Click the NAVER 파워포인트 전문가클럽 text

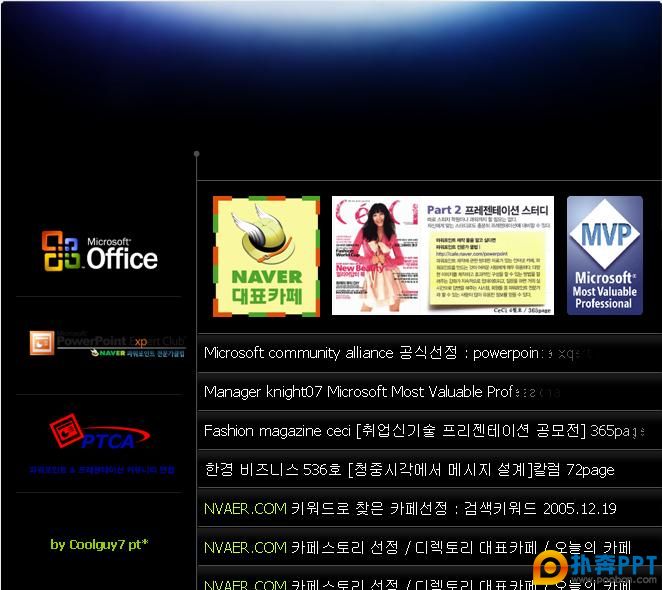[138, 353]
